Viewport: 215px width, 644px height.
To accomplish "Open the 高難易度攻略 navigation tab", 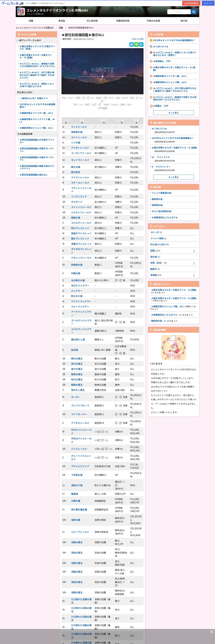I will (x=123, y=21).
